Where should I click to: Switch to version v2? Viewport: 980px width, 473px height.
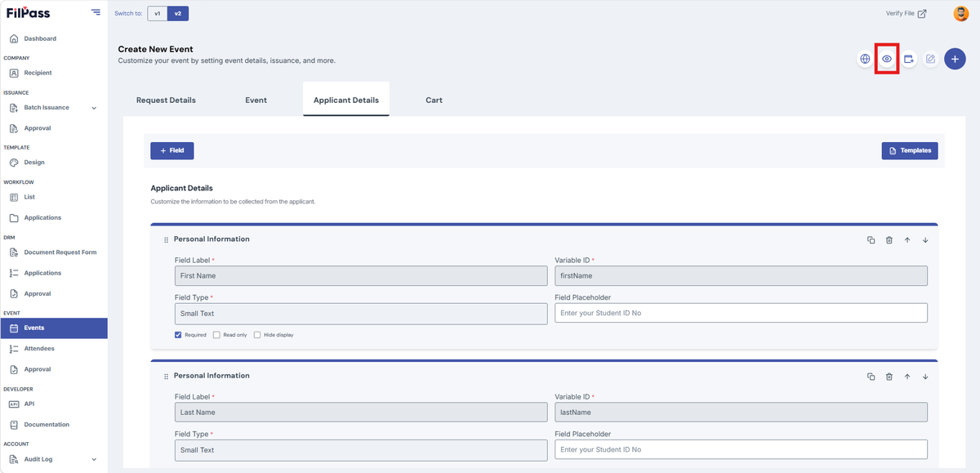click(x=177, y=13)
